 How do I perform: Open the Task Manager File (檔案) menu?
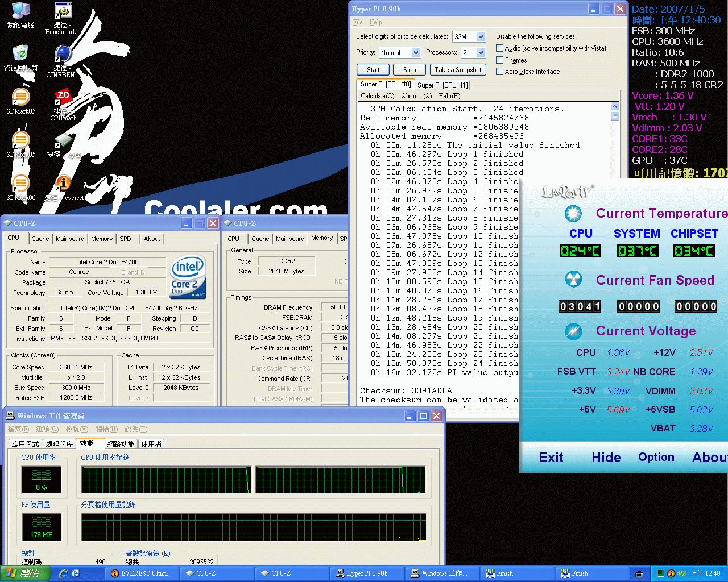(x=18, y=429)
